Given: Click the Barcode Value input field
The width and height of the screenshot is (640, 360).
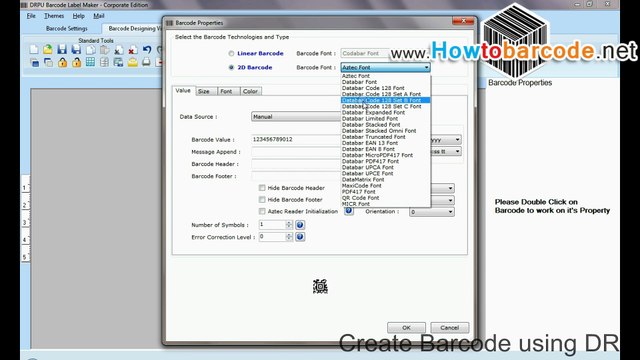Looking at the screenshot, I should [x=296, y=140].
